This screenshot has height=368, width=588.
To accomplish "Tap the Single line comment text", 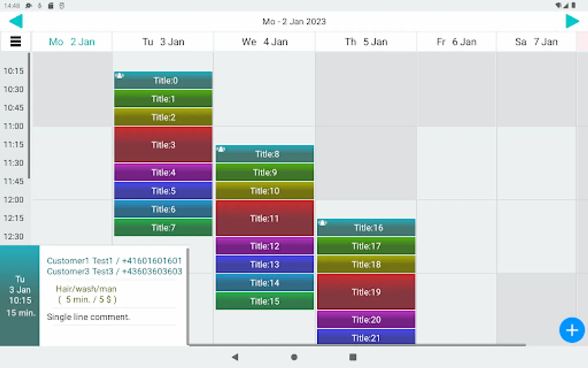I will pyautogui.click(x=88, y=317).
